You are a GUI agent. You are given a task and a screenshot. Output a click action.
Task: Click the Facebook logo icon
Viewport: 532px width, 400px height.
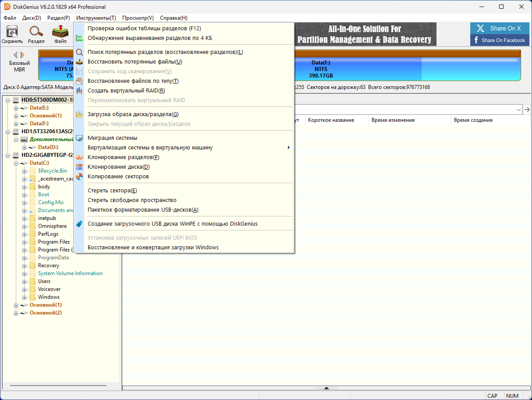coord(476,40)
